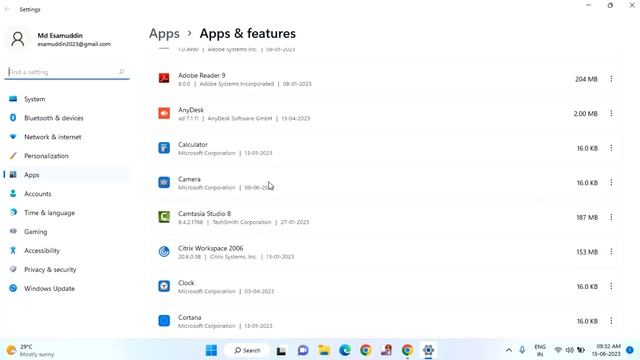Open System settings
This screenshot has height=360, width=640.
[67, 99]
